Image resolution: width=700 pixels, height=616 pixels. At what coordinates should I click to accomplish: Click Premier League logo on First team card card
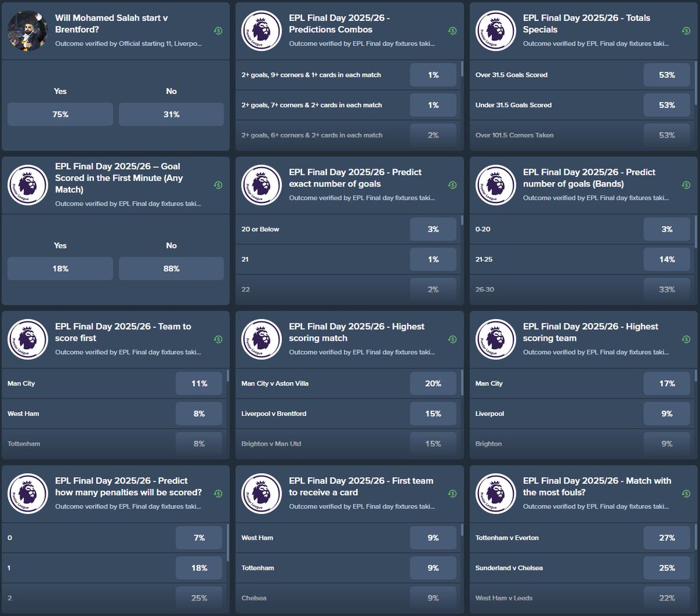[262, 494]
